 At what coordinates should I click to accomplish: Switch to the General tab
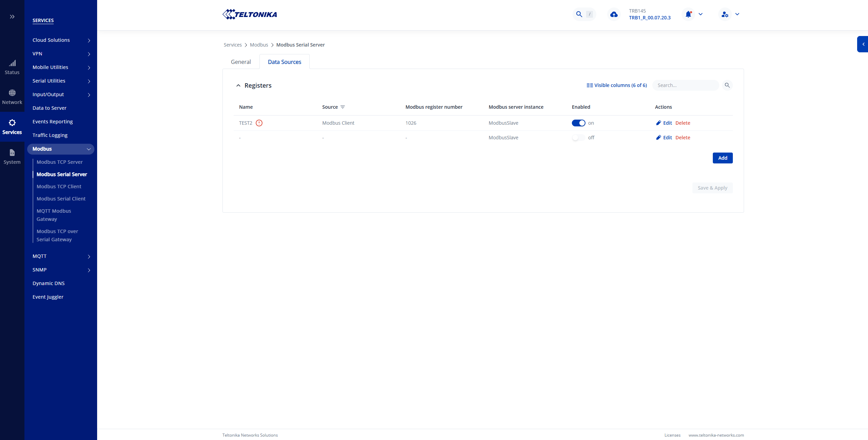[241, 62]
